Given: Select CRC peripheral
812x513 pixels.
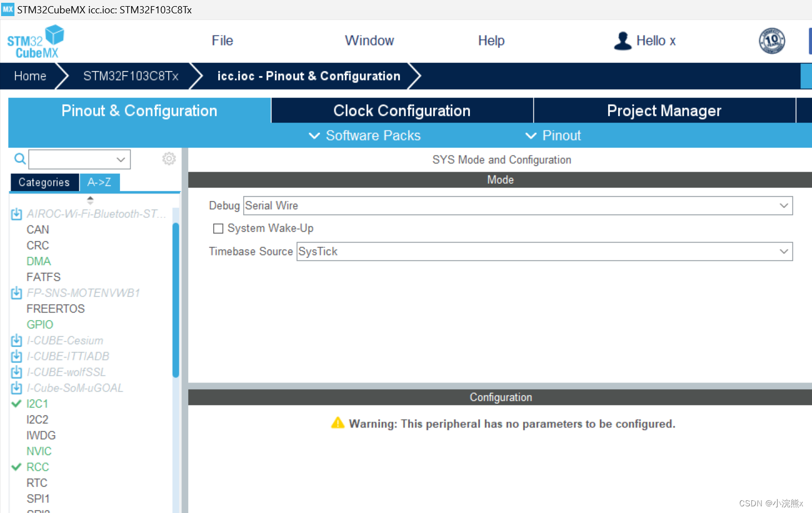Looking at the screenshot, I should click(x=38, y=245).
